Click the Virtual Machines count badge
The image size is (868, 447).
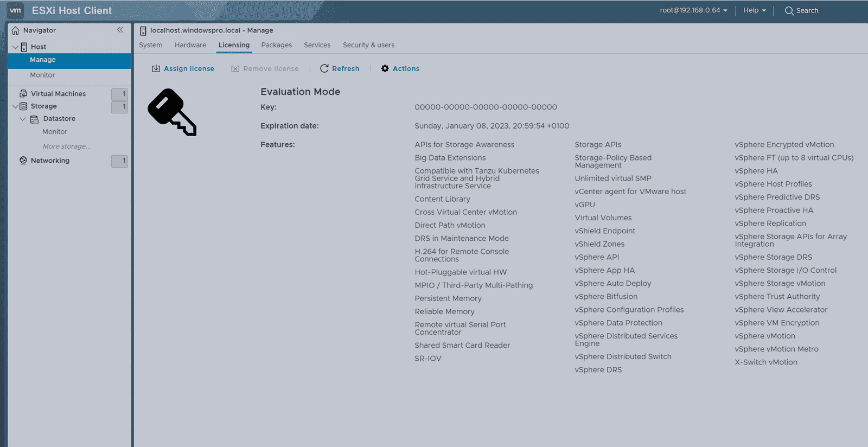coord(119,94)
